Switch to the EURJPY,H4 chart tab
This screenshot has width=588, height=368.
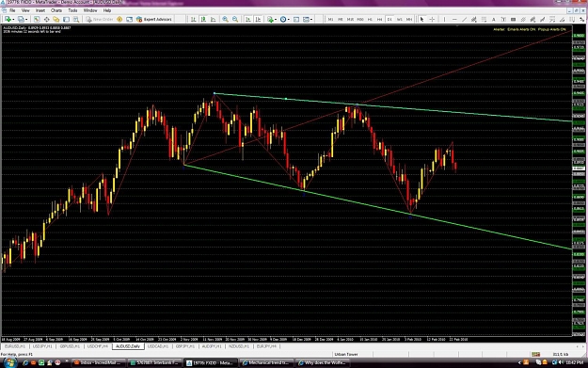(x=266, y=346)
